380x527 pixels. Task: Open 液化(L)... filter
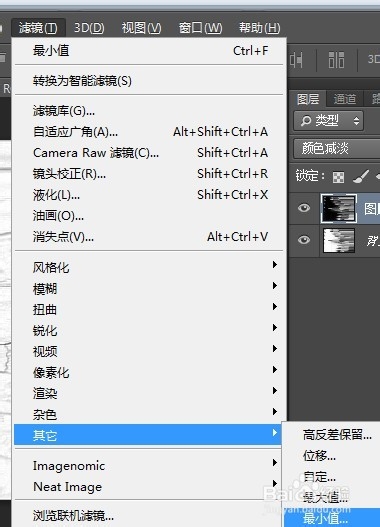[150, 195]
